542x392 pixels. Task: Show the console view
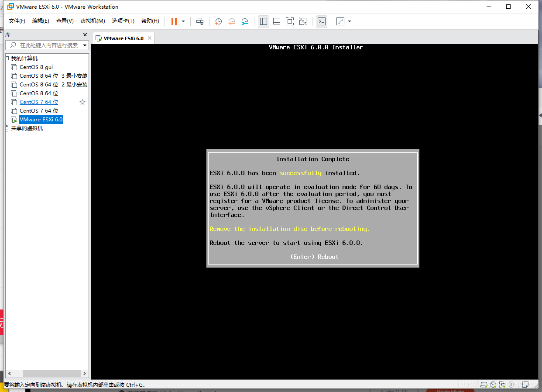[x=322, y=21]
